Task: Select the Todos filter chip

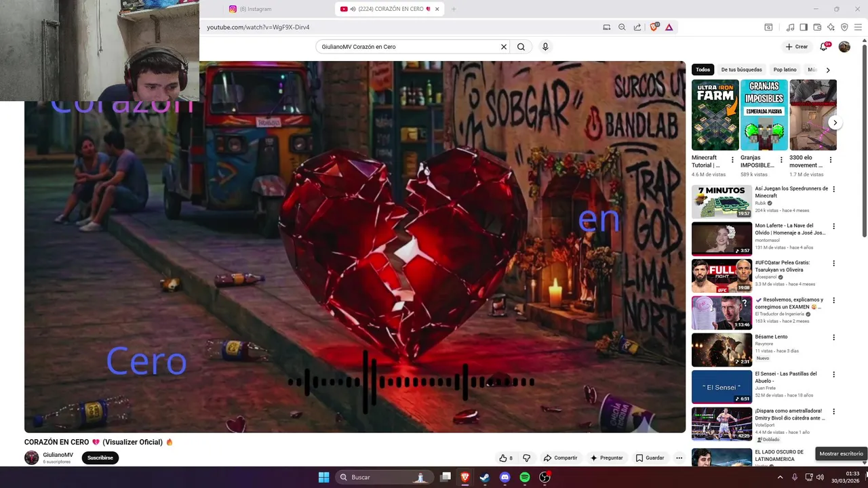Action: [x=703, y=70]
